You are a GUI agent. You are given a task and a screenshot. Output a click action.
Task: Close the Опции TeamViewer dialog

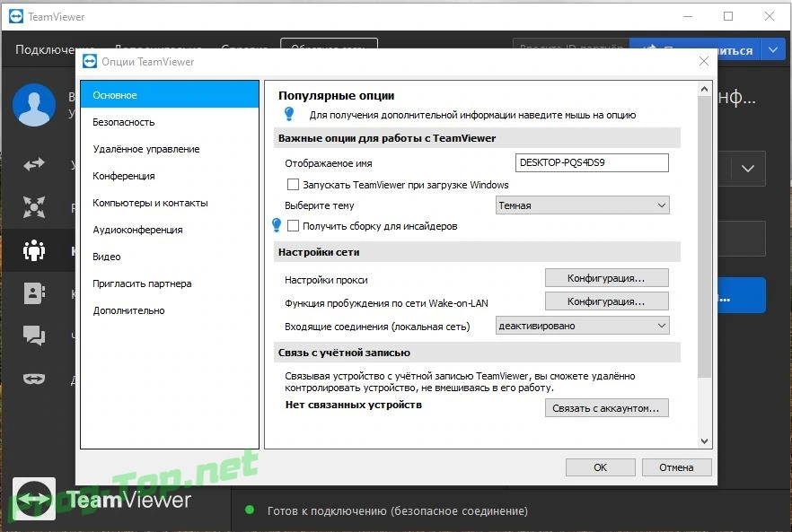click(x=704, y=62)
